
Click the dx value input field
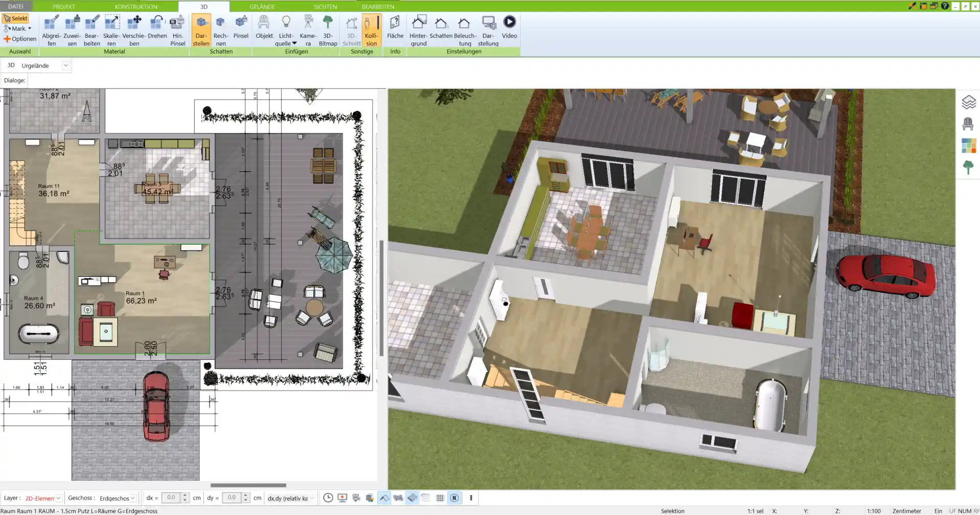(171, 498)
